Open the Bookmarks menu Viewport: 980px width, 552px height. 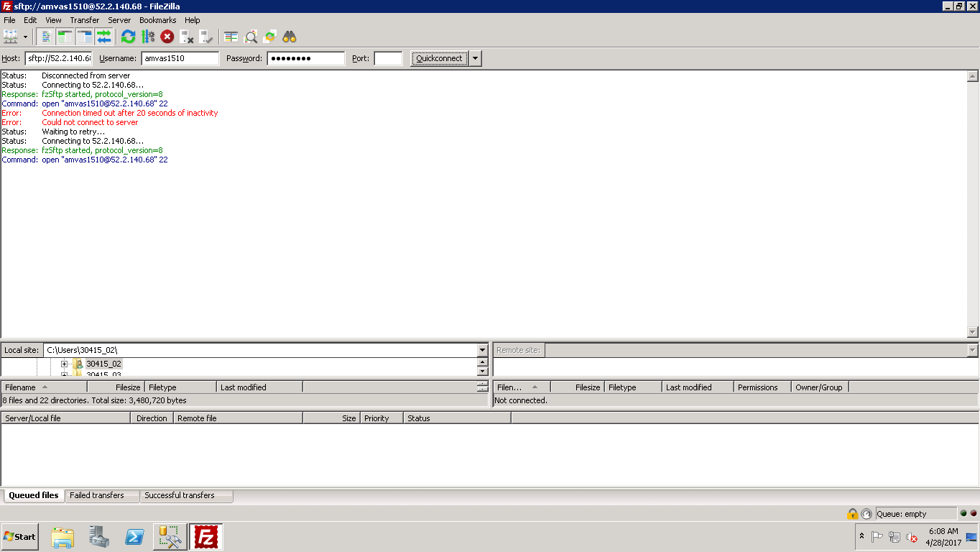158,20
